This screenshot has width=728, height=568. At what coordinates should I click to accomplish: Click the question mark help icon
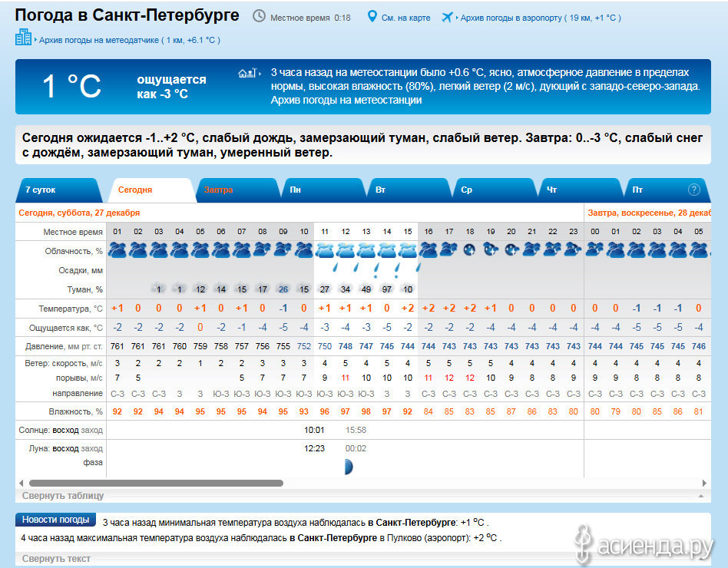coord(694,190)
